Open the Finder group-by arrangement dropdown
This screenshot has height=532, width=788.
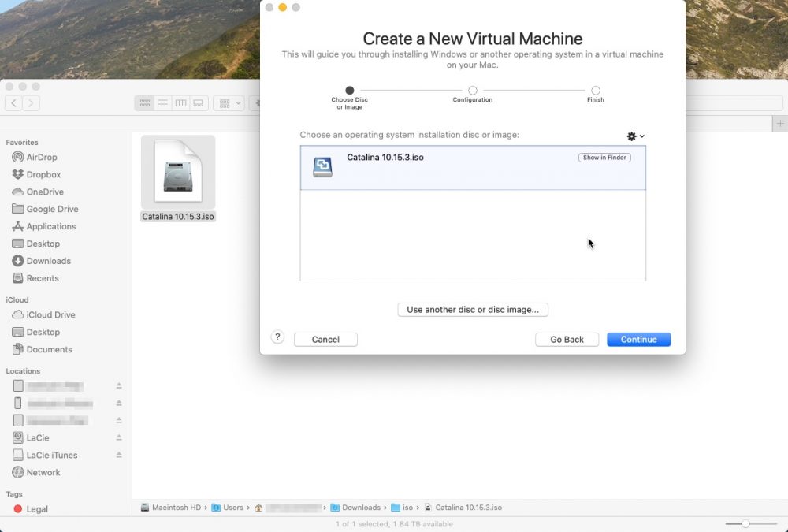229,103
